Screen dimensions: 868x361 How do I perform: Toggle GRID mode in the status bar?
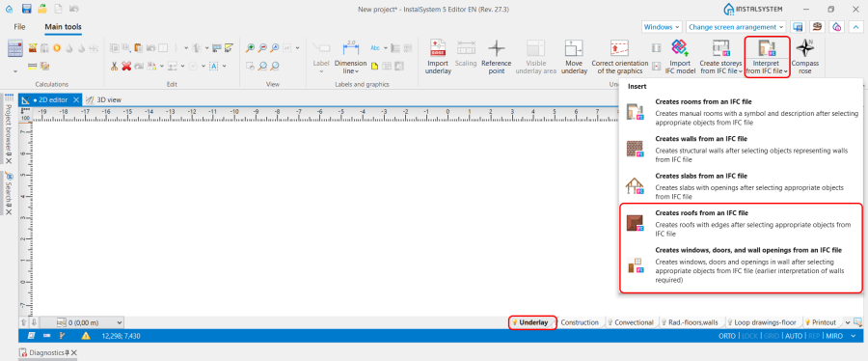773,336
